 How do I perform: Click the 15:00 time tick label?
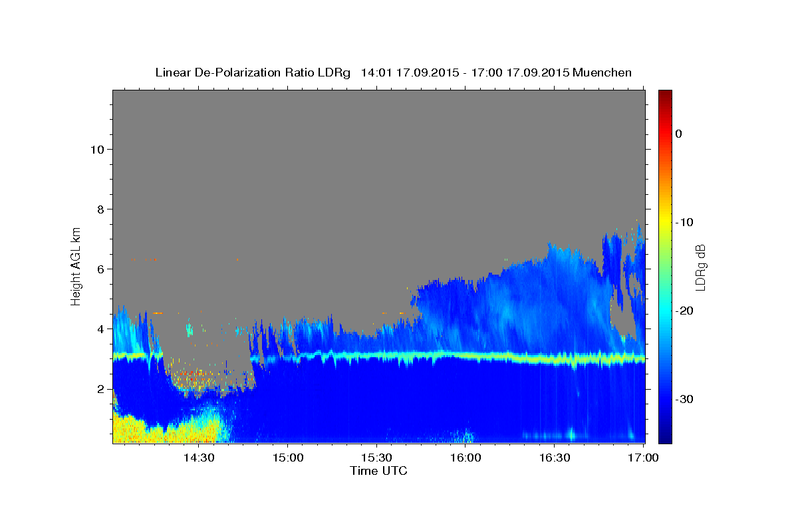point(288,458)
